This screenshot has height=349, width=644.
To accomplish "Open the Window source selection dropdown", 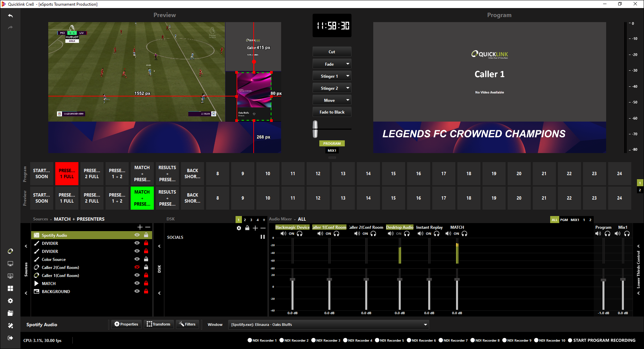I will pos(425,325).
